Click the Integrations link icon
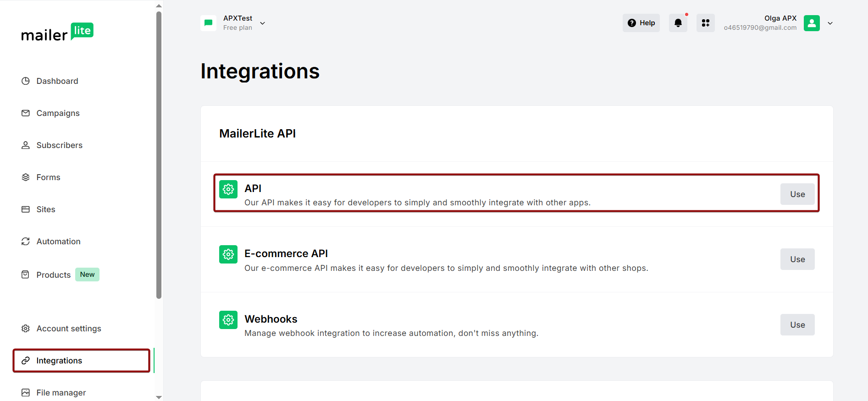Viewport: 868px width, 401px height. pyautogui.click(x=26, y=361)
